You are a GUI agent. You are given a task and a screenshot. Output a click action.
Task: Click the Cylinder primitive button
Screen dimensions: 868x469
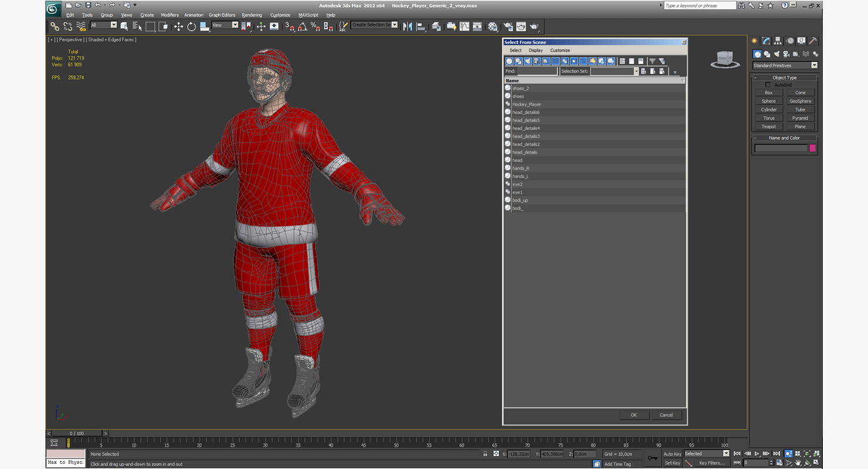(x=769, y=110)
